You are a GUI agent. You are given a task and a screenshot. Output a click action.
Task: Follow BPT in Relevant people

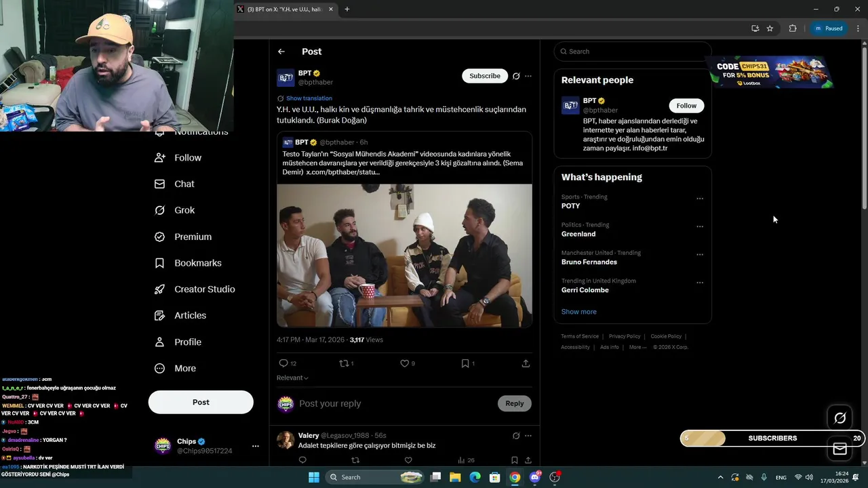[686, 106]
